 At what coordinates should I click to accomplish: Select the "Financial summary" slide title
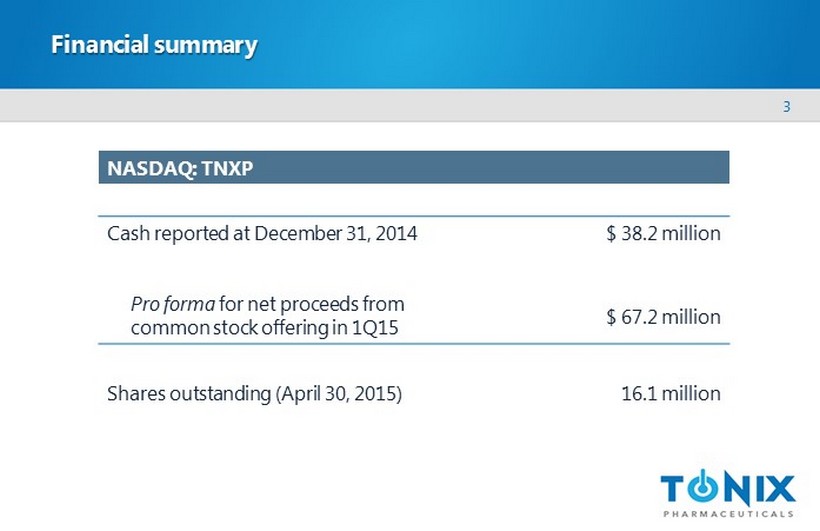(154, 45)
